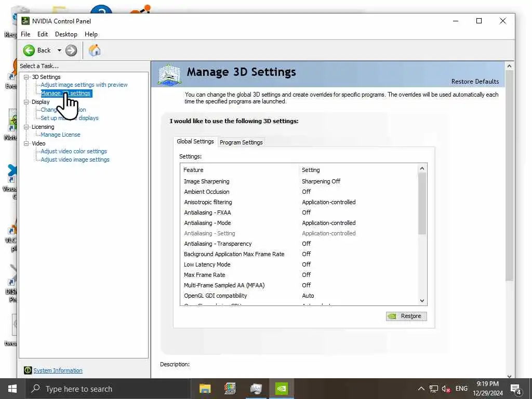The width and height of the screenshot is (532, 399).
Task: Open the Back history dropdown arrow
Action: 59,50
